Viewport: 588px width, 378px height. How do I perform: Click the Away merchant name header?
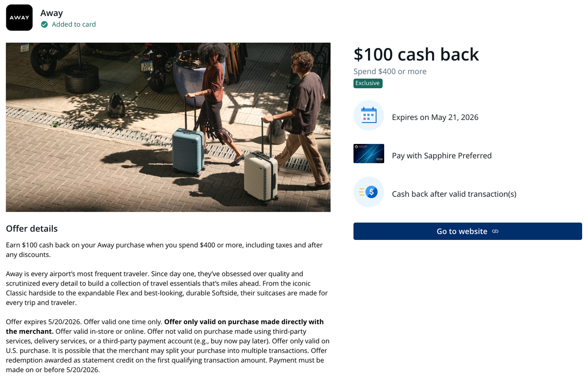click(51, 13)
